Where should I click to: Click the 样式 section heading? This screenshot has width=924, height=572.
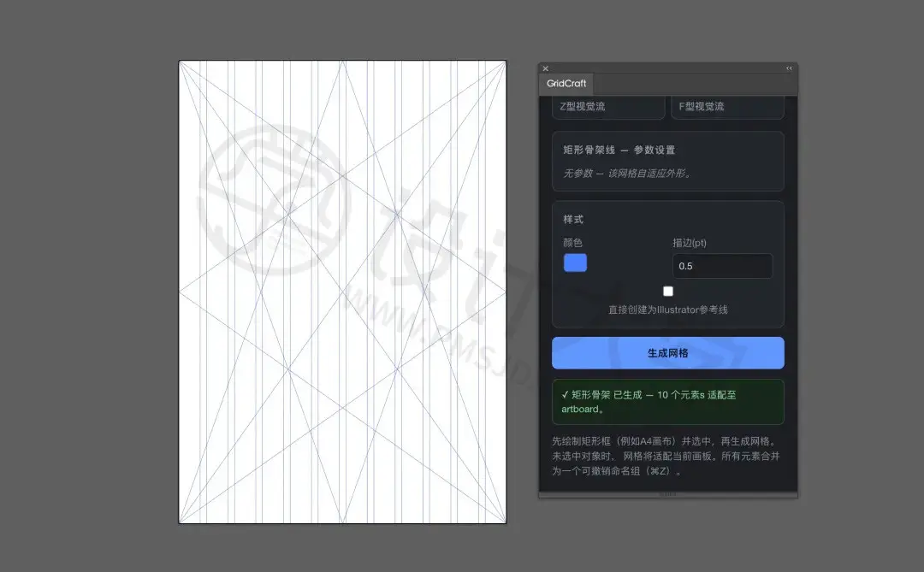point(572,219)
